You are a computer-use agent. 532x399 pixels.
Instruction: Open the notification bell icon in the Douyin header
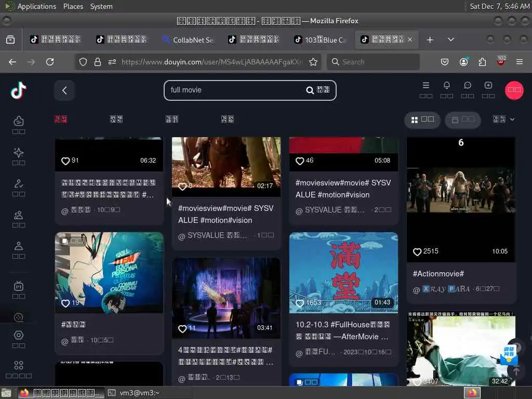446,85
